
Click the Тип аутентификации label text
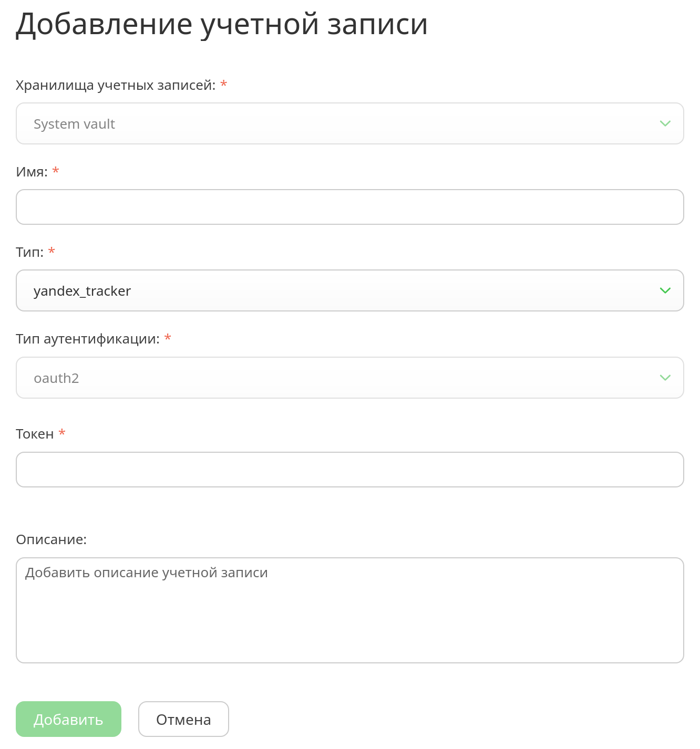(x=88, y=339)
